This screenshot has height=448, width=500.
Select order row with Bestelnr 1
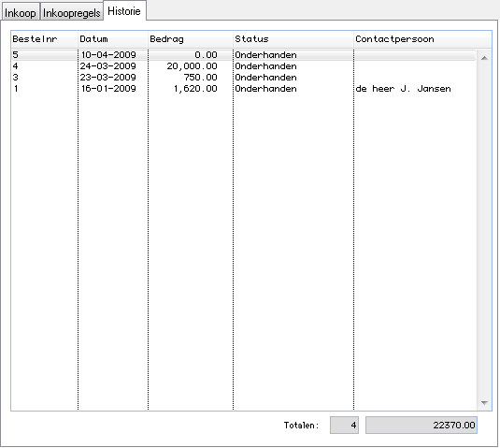pyautogui.click(x=244, y=89)
